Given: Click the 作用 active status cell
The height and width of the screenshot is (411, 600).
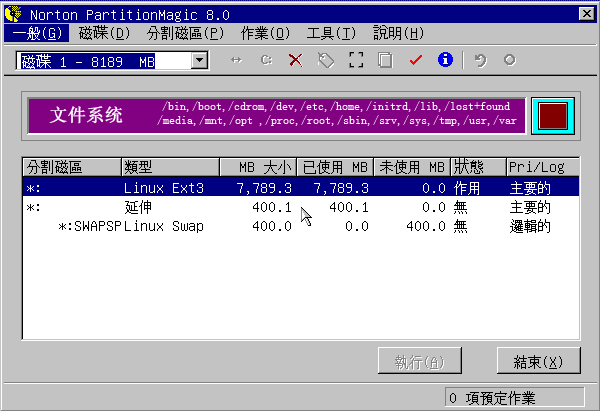Looking at the screenshot, I should [x=467, y=188].
